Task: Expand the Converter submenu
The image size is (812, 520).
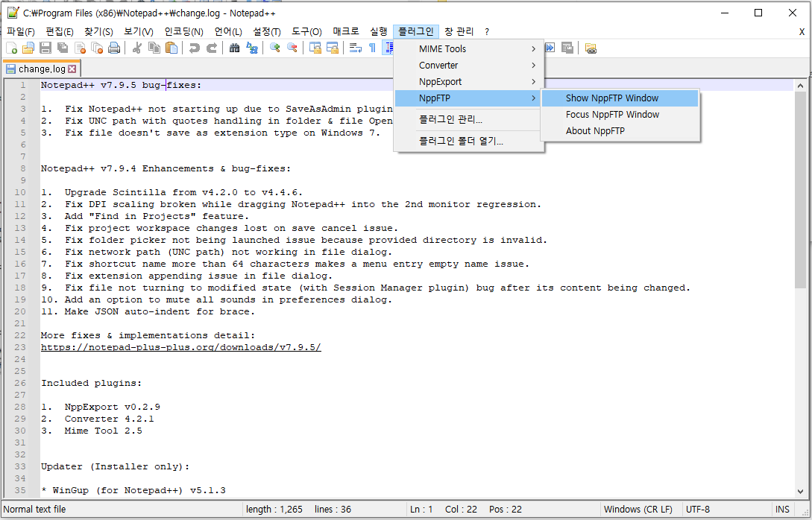Action: pyautogui.click(x=469, y=66)
